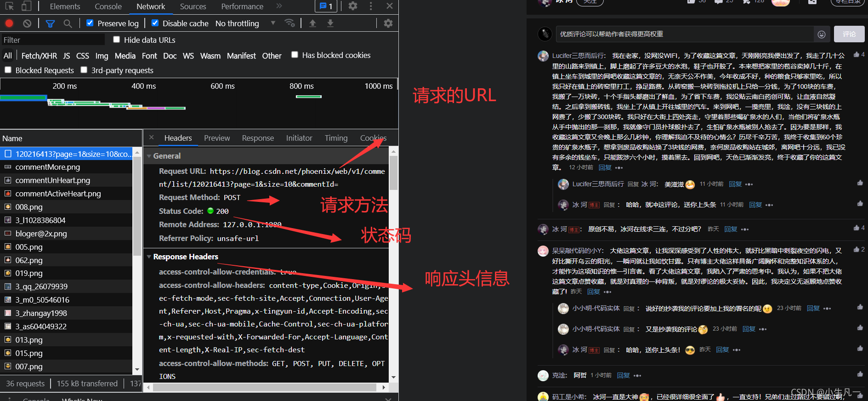Click the commentMore.png file icon
Viewport: 868px width, 401px height.
click(x=8, y=167)
